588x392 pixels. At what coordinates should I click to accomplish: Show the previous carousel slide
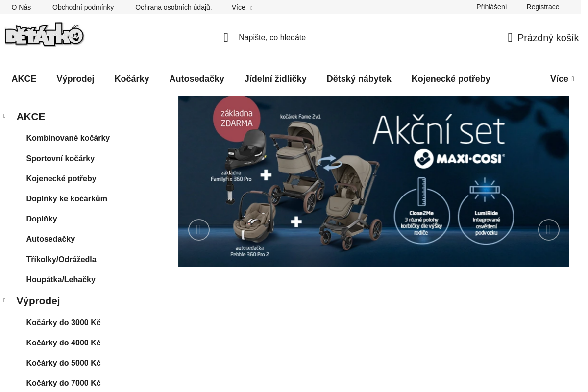pos(199,230)
